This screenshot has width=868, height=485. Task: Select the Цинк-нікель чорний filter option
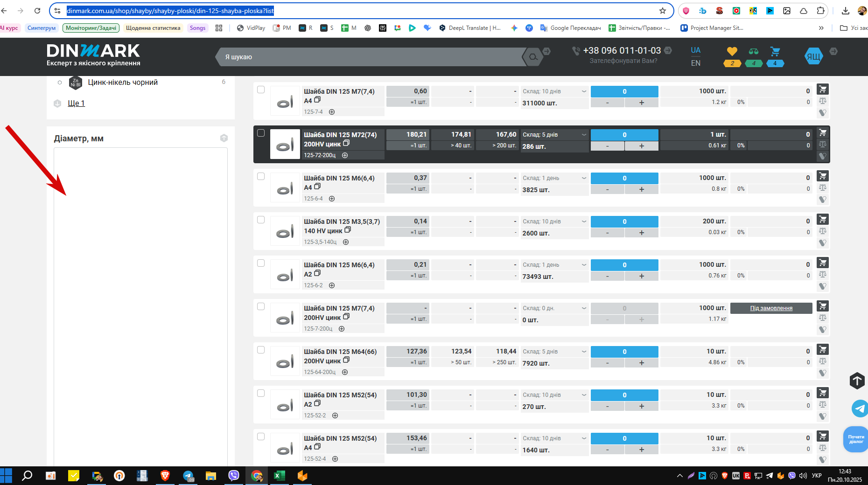[x=60, y=83]
